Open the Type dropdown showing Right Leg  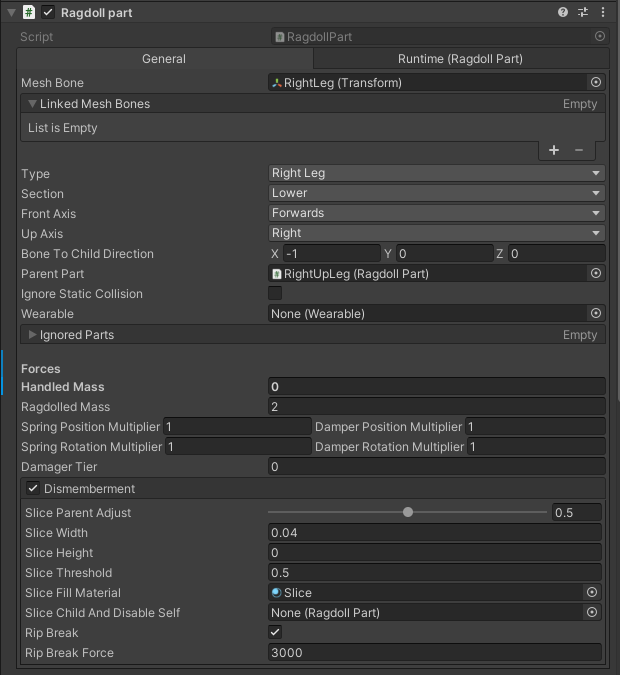[437, 173]
